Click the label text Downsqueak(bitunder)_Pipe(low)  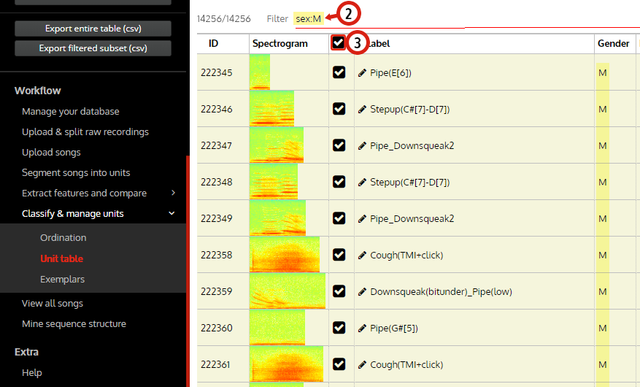[441, 291]
